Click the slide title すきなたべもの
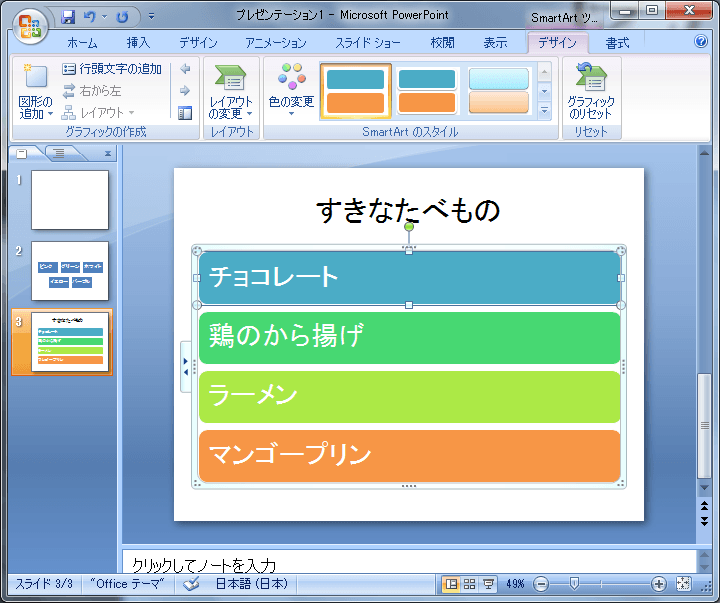The width and height of the screenshot is (720, 603). [x=408, y=211]
